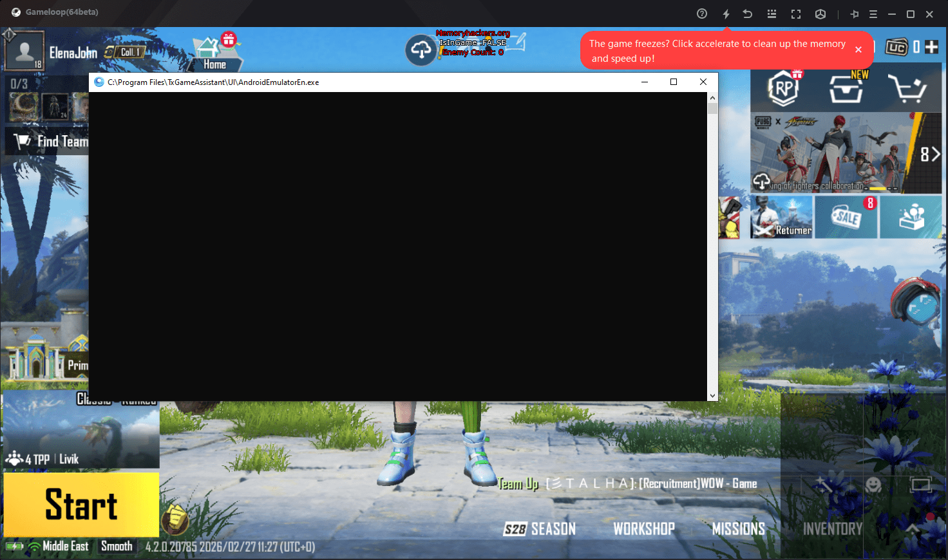This screenshot has height=560, width=948.
Task: Open the INVENTORY menu
Action: pyautogui.click(x=833, y=529)
